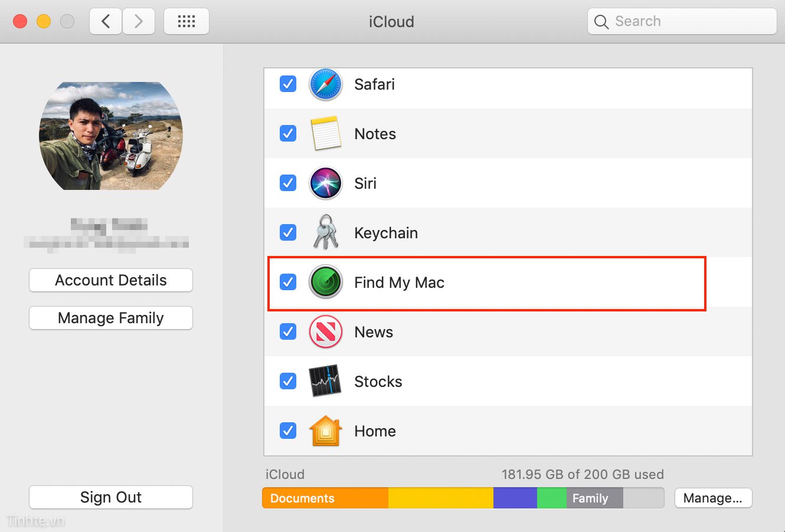The height and width of the screenshot is (532, 785).
Task: Go back with the left chevron
Action: coord(106,22)
